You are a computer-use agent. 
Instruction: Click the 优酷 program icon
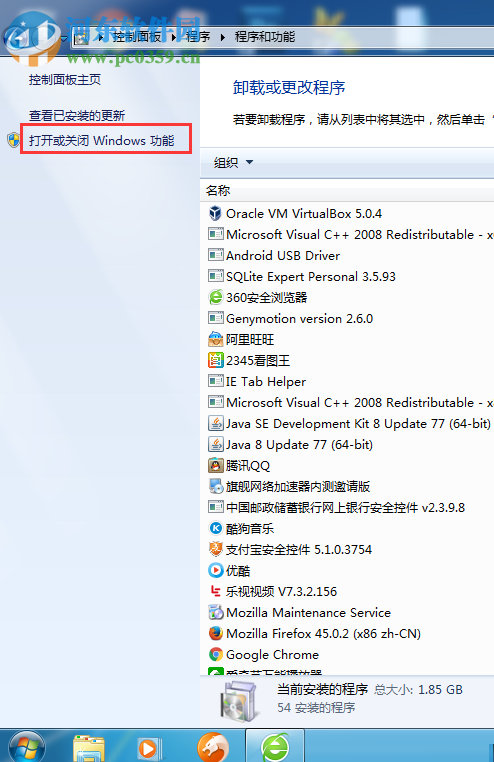pyautogui.click(x=215, y=570)
